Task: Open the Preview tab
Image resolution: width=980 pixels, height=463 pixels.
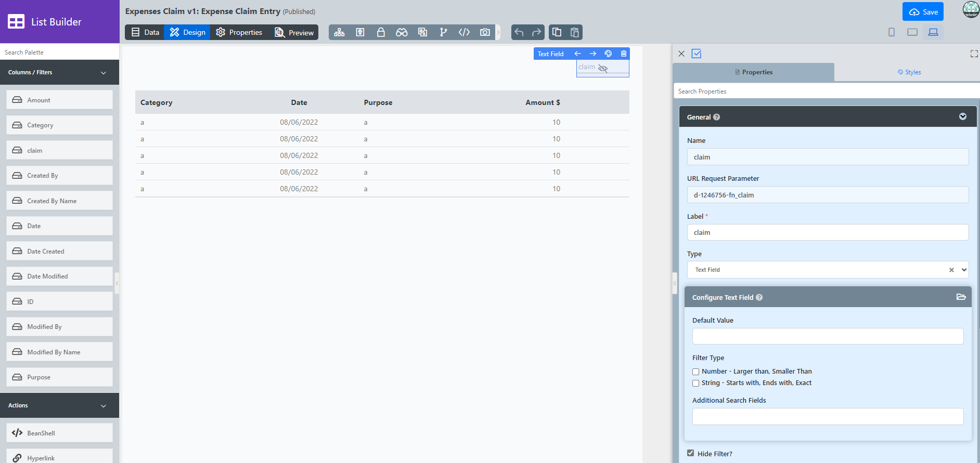Action: (294, 32)
